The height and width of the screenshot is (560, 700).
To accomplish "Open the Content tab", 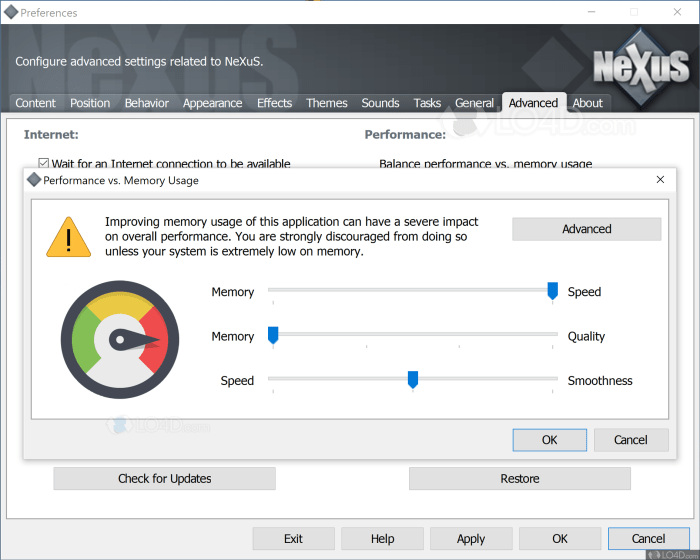I will click(x=35, y=103).
